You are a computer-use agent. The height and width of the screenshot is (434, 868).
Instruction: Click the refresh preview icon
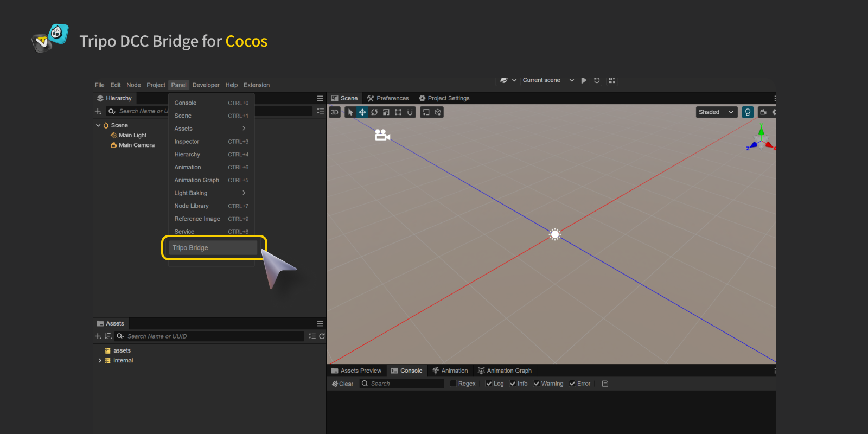[597, 80]
